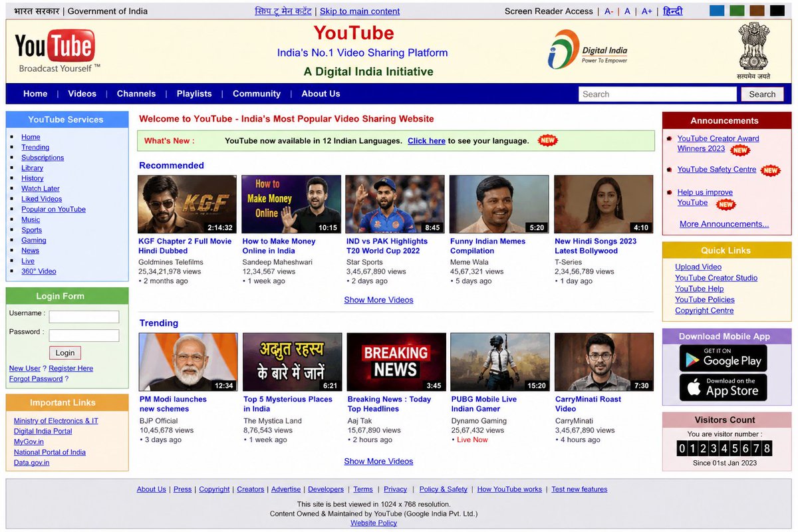Open PM Modi launches new schemes thumbnail
The image size is (798, 532).
pos(188,362)
